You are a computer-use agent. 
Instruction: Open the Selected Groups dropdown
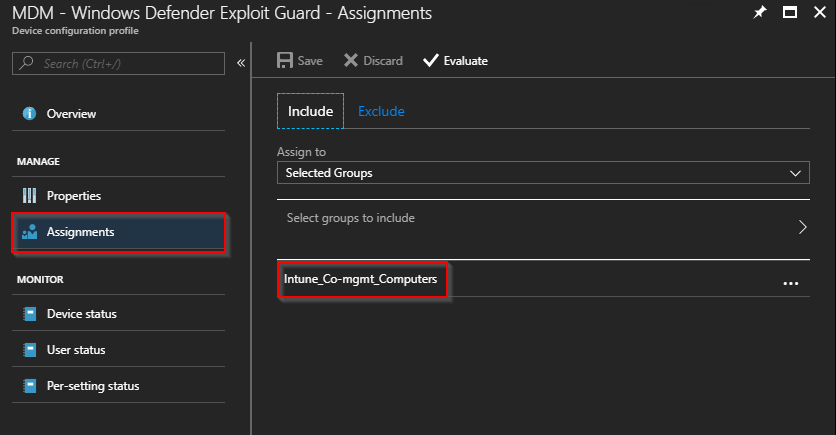pos(543,173)
